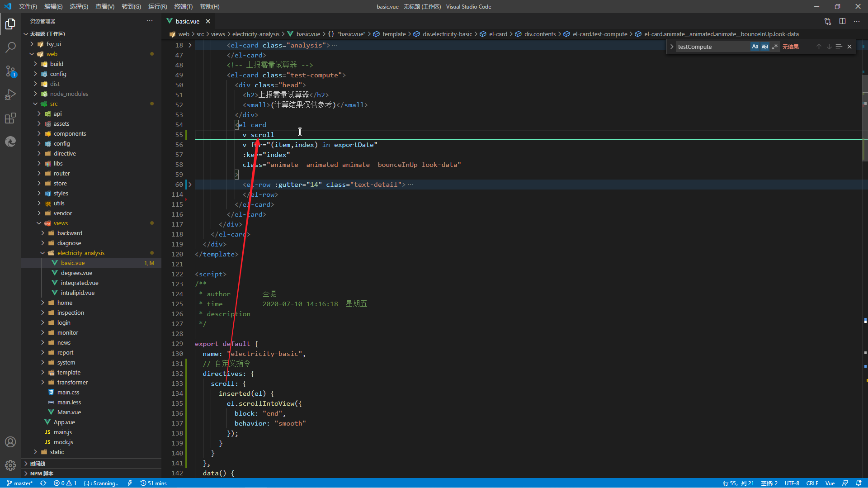Open the 查看(V) menu
The image size is (868, 488).
click(x=105, y=6)
